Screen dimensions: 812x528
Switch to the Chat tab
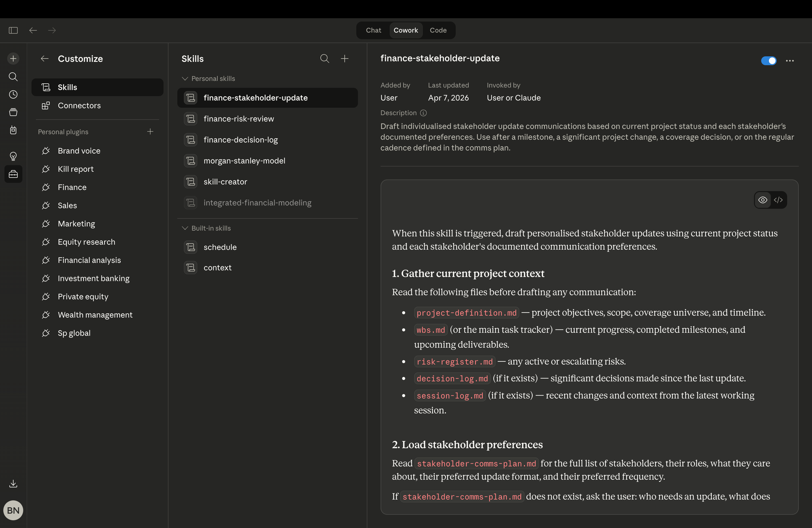click(373, 30)
